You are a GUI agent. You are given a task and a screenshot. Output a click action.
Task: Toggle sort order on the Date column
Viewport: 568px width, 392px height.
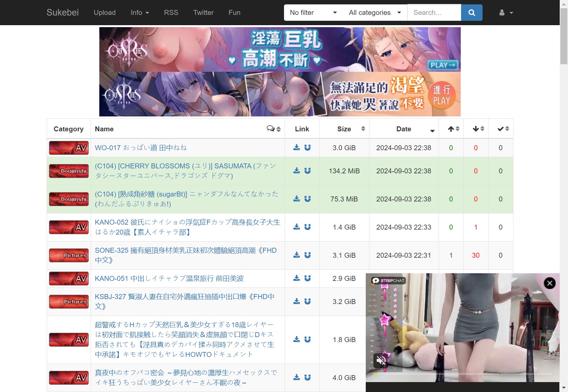point(404,129)
